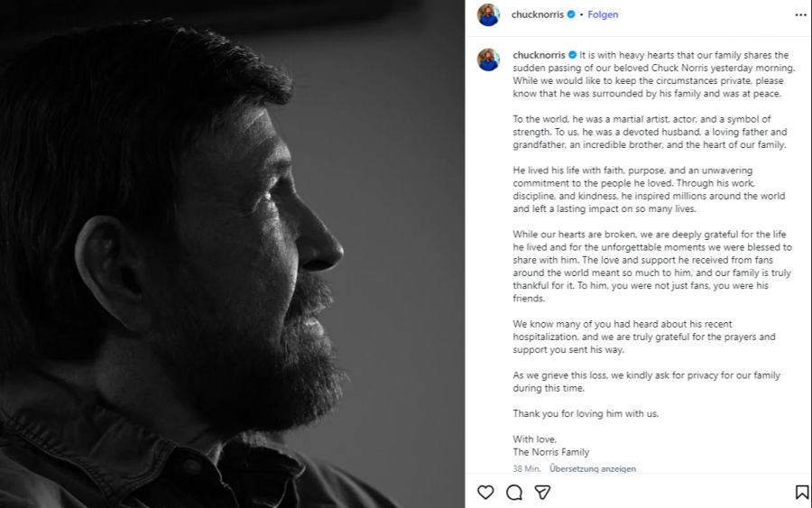Click the caption's opening paragraph about the passing

650,74
